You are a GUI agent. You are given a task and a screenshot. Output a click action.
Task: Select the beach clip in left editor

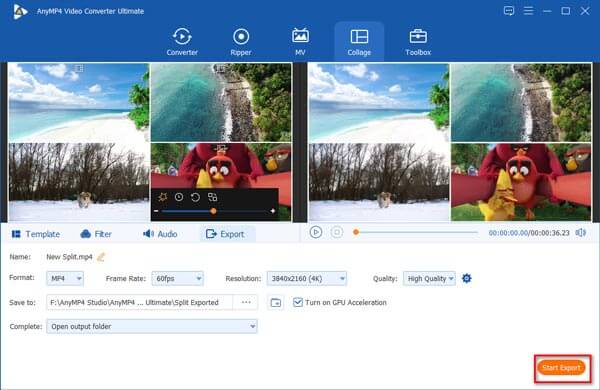[x=78, y=103]
